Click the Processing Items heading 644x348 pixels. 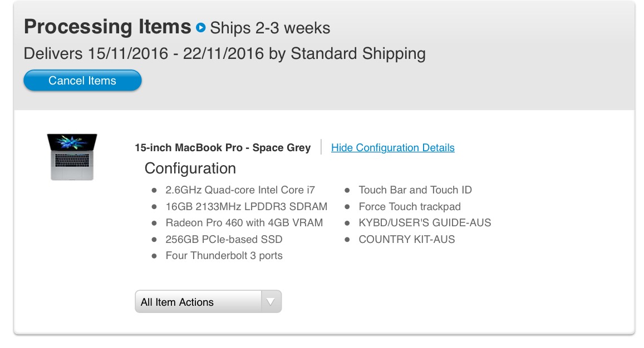point(107,27)
